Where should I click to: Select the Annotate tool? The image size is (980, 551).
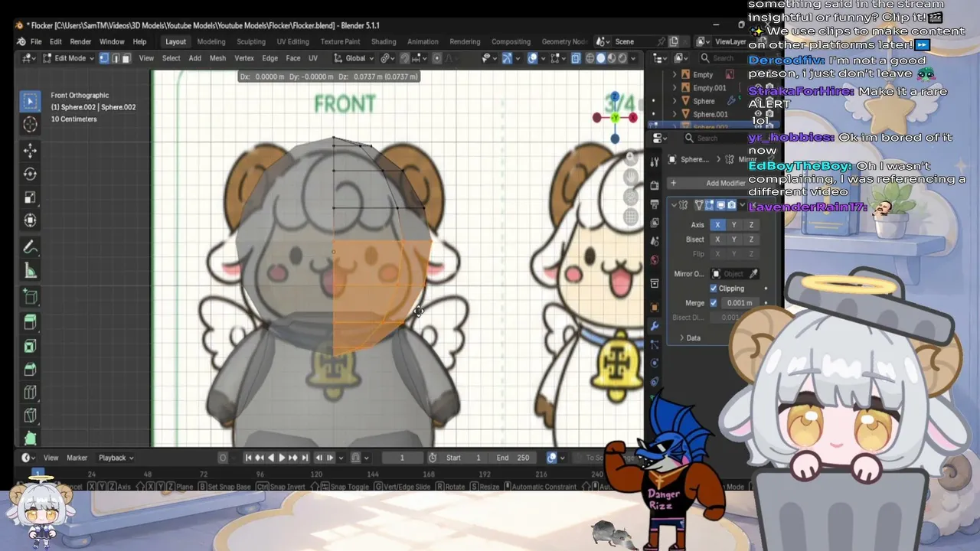pyautogui.click(x=30, y=247)
